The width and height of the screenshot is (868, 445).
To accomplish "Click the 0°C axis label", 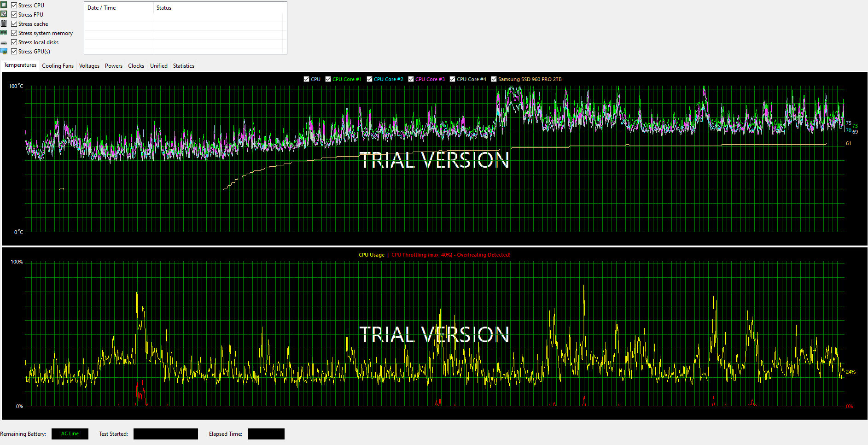I will coord(18,232).
